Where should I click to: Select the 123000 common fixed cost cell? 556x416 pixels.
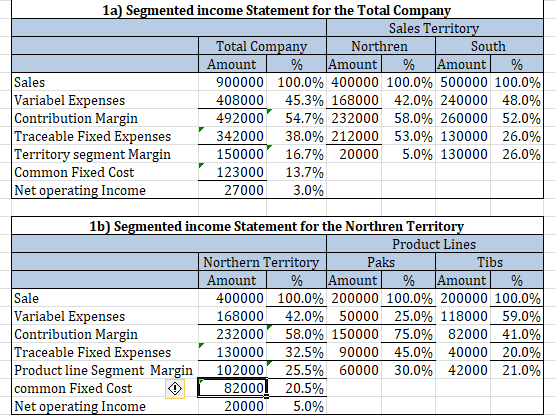232,172
